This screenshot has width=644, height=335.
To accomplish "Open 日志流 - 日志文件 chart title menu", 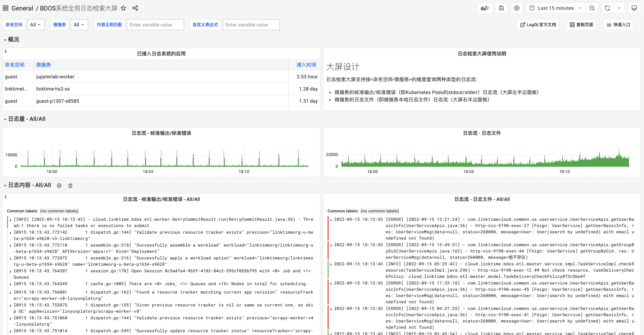I will 482,133.
